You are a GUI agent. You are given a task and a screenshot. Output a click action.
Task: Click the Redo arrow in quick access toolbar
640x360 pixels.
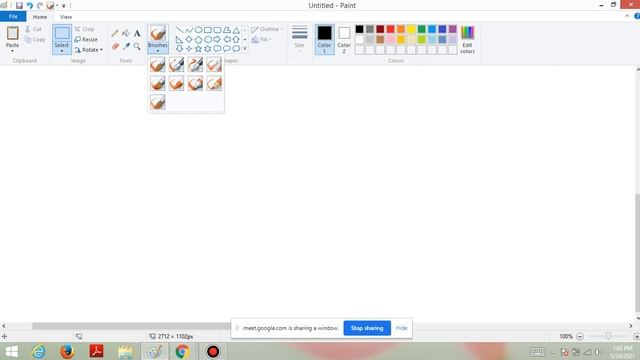pos(40,6)
